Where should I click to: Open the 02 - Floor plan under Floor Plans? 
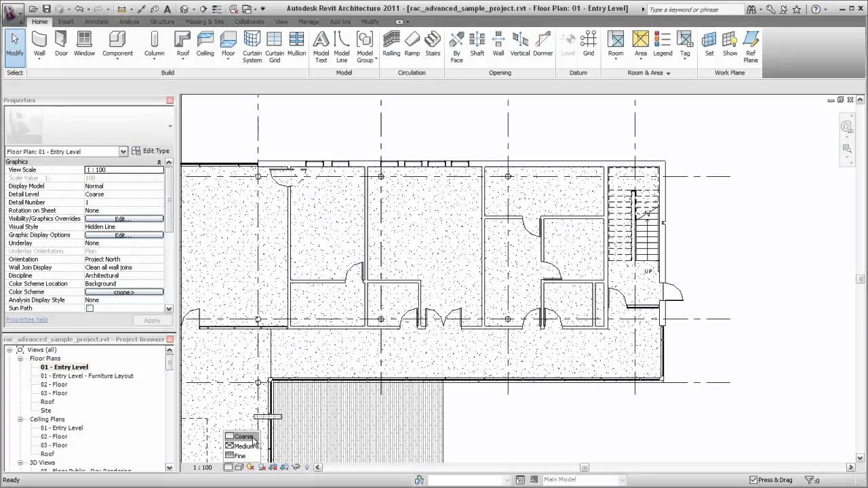pos(54,384)
